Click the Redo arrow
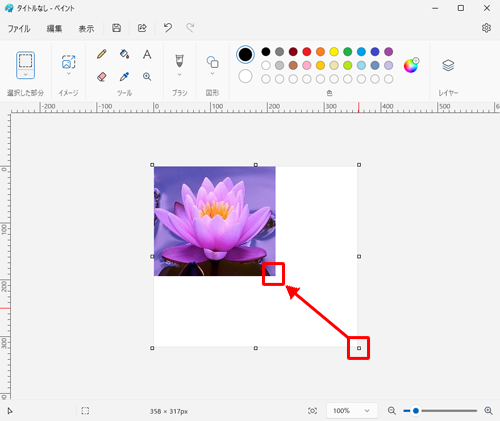Screen dimensions: 500x421 (190, 28)
